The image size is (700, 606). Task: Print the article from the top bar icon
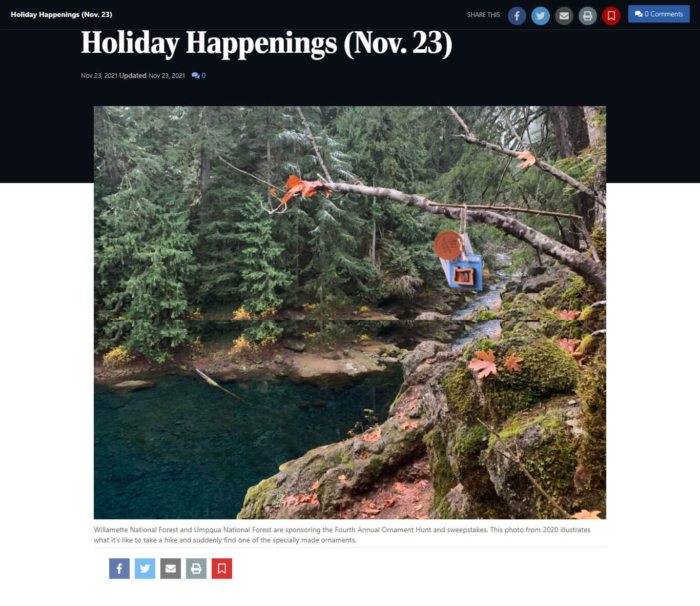tap(588, 16)
